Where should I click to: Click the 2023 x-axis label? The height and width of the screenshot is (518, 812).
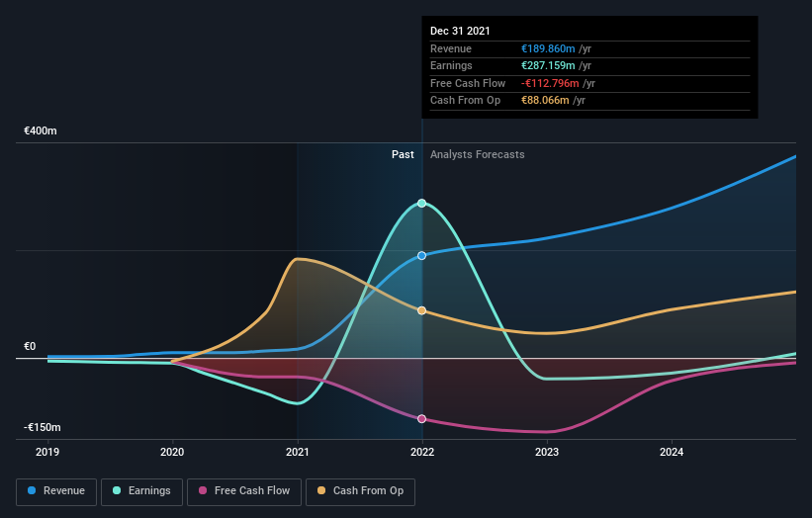(x=547, y=452)
